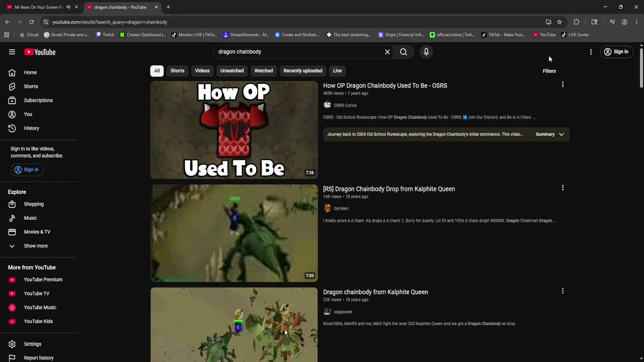Switch to the Mr Bean On Your Screen tab
The image size is (644, 362).
point(38,7)
